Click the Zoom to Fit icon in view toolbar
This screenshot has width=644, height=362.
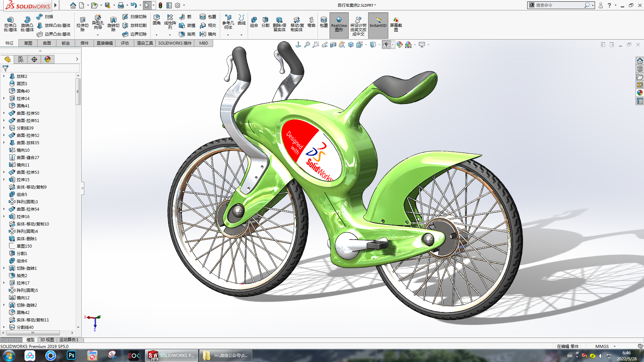tap(307, 45)
